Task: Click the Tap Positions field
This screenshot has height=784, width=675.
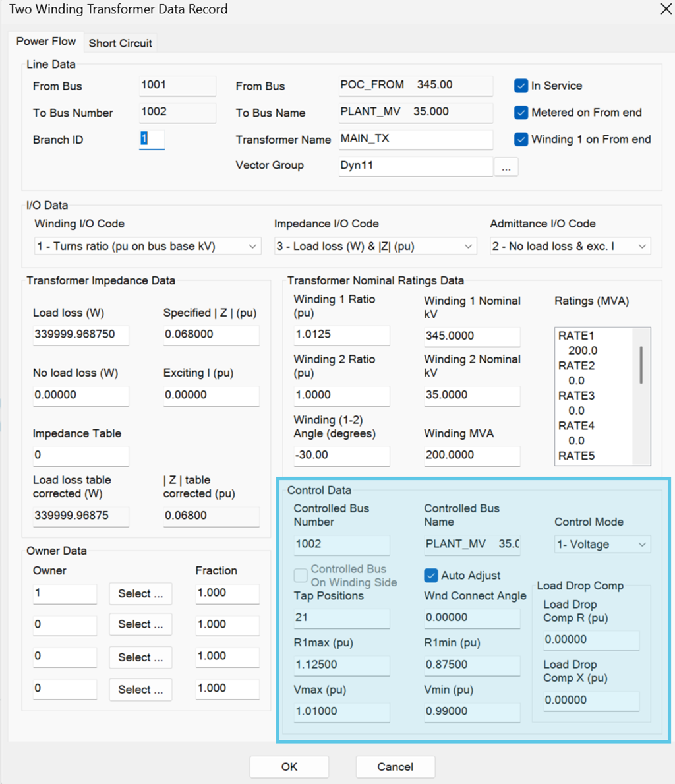Action: [x=341, y=618]
